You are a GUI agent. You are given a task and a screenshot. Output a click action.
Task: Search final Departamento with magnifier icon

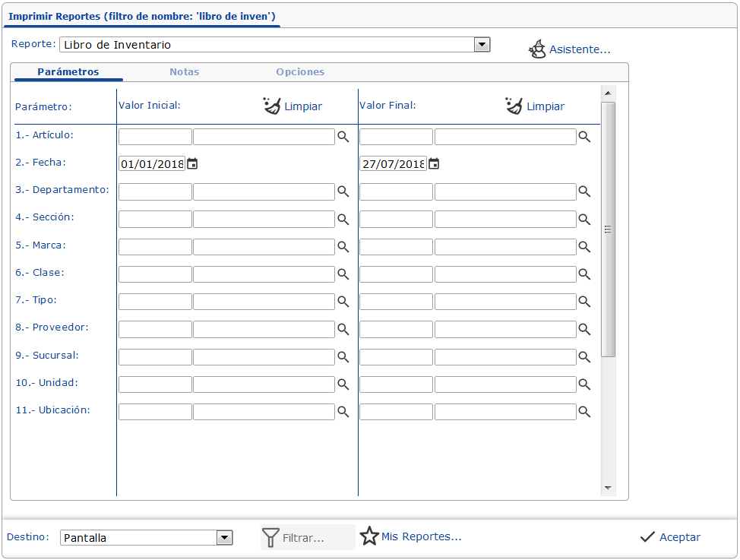point(584,191)
